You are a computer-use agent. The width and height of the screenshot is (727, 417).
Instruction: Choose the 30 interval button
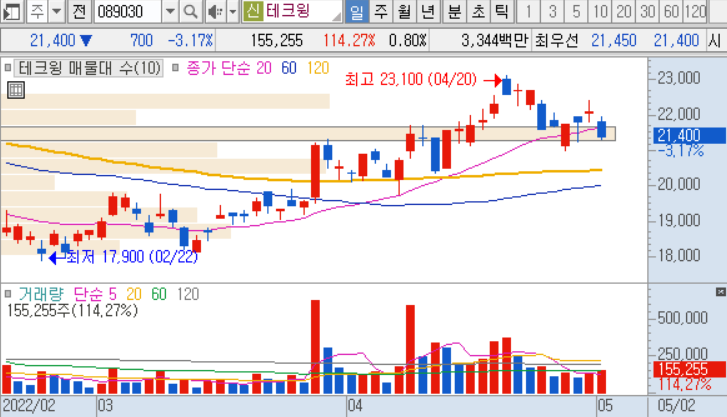pos(648,11)
